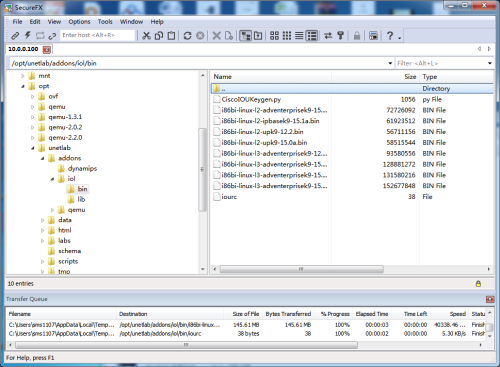Sort file list by Size column
The image size is (500, 367).
(410, 77)
